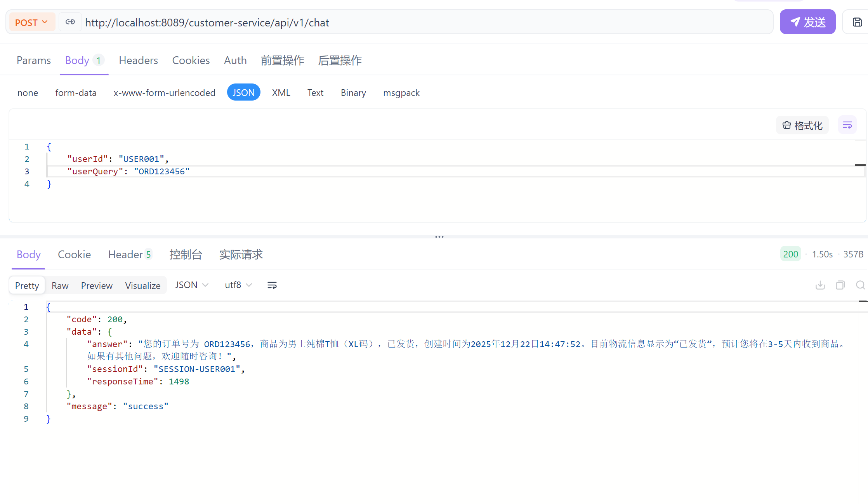This screenshot has height=504, width=868.
Task: Switch to the Headers request tab
Action: (x=138, y=61)
